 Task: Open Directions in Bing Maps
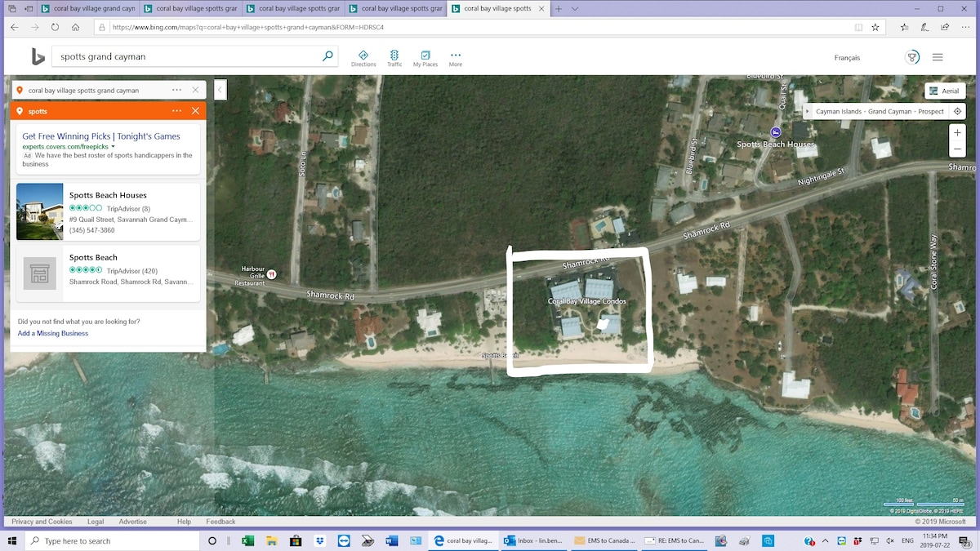363,58
